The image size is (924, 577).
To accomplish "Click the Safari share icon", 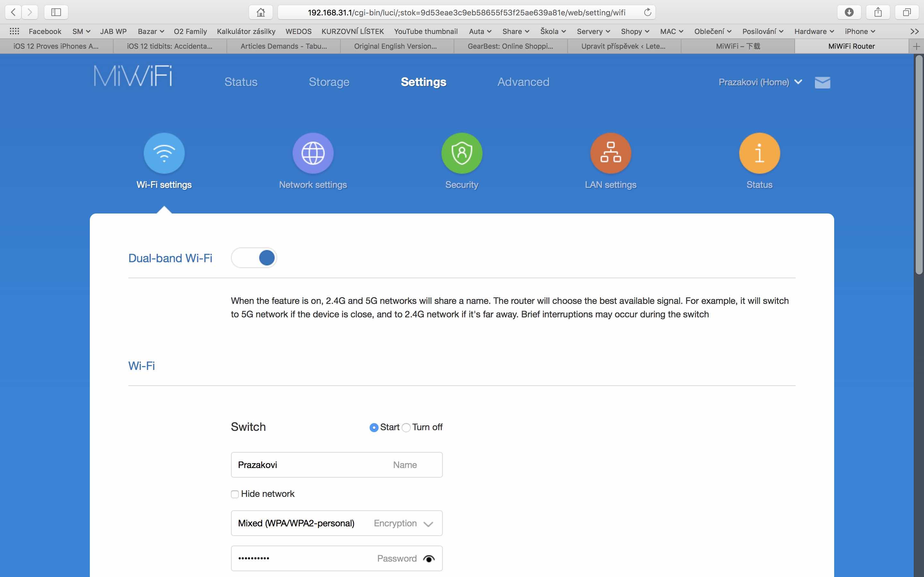I will point(878,12).
